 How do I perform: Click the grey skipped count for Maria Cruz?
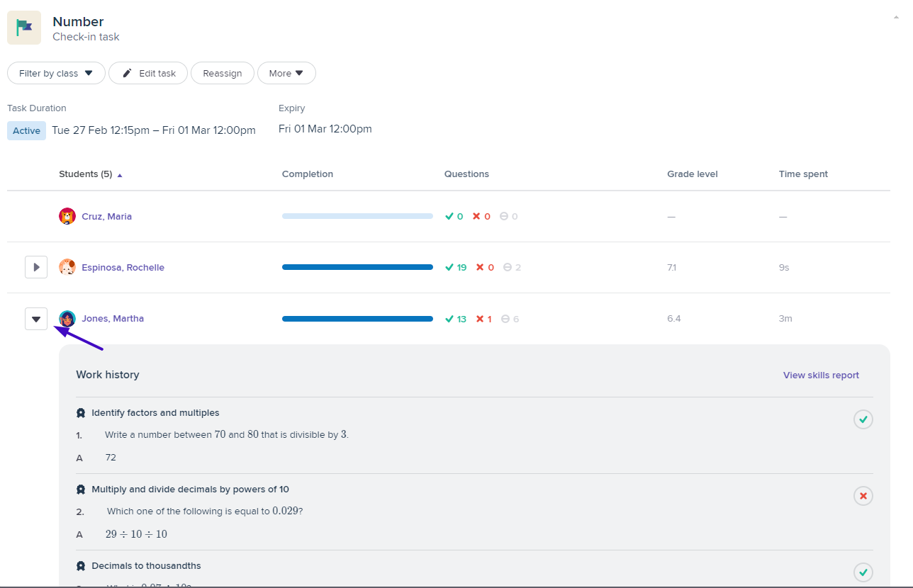[508, 216]
